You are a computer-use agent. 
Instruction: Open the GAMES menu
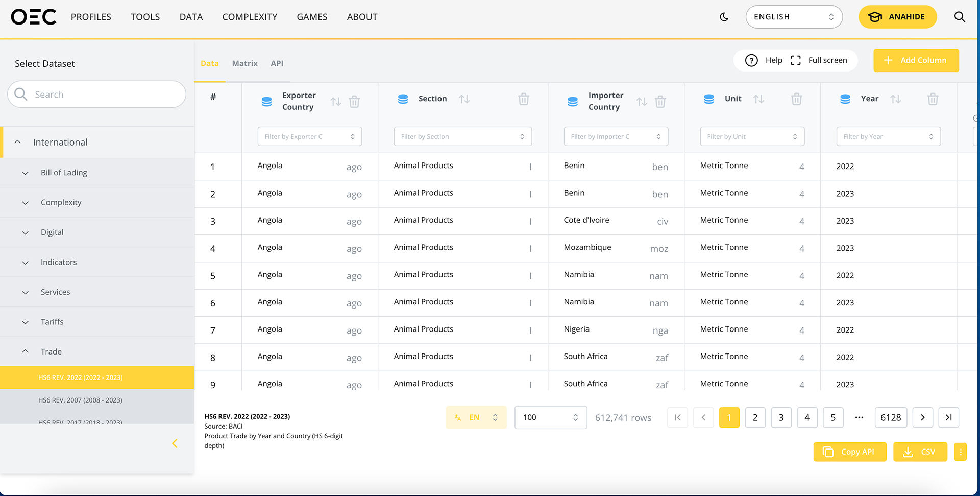pos(312,17)
